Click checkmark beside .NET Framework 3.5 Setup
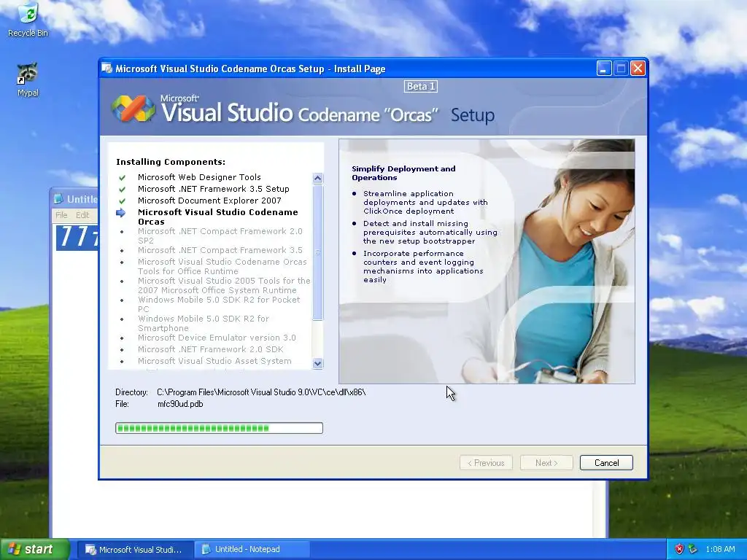Viewport: 747px width, 560px height. pos(122,189)
